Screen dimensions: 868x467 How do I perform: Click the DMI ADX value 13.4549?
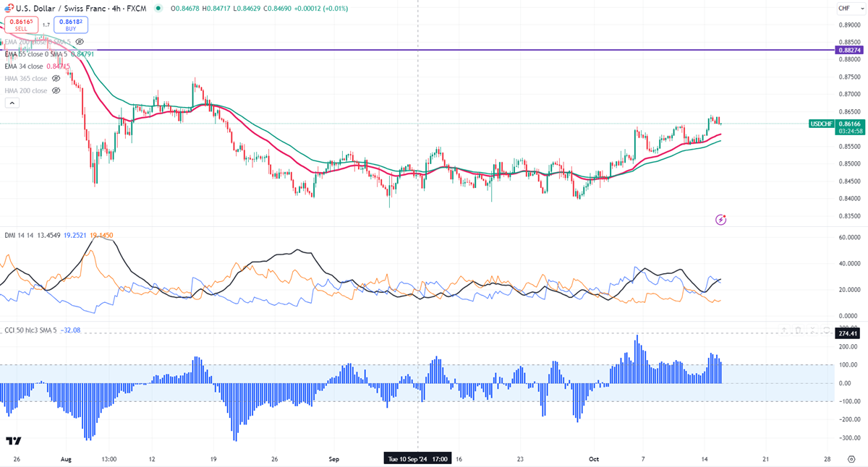tap(47, 235)
